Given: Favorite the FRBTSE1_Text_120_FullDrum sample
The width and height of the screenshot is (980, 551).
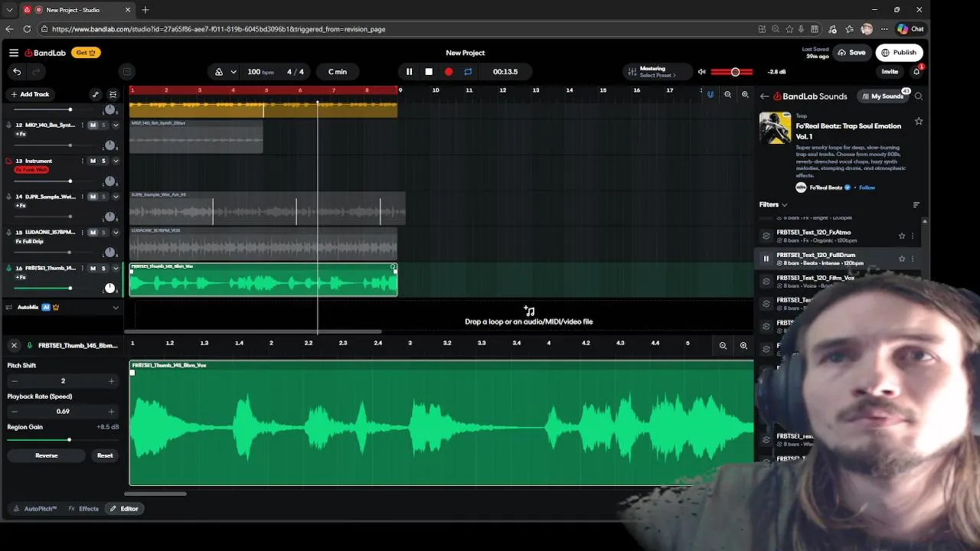Looking at the screenshot, I should click(902, 259).
